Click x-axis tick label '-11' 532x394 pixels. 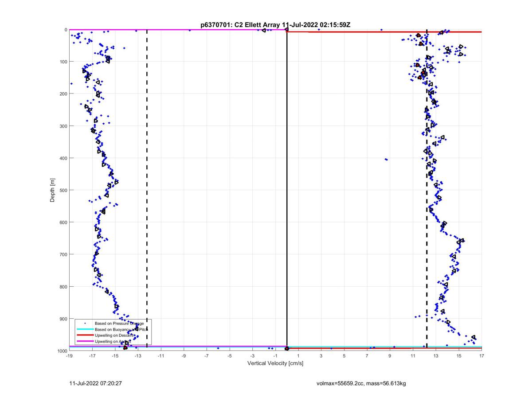160,356
